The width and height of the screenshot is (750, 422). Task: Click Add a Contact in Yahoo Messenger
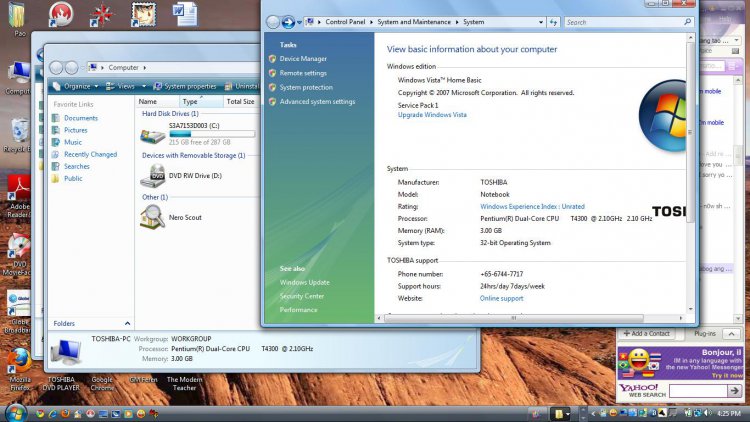(646, 333)
